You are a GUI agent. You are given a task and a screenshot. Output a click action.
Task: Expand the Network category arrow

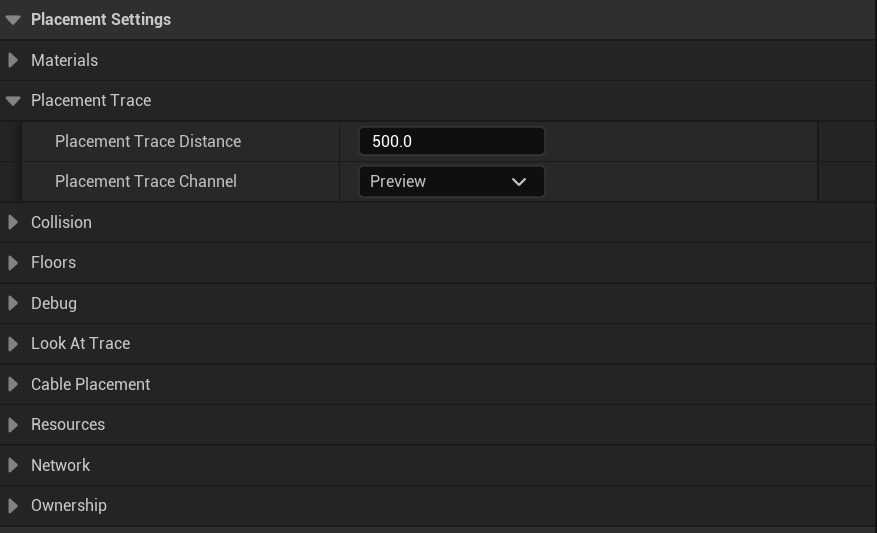click(x=13, y=465)
